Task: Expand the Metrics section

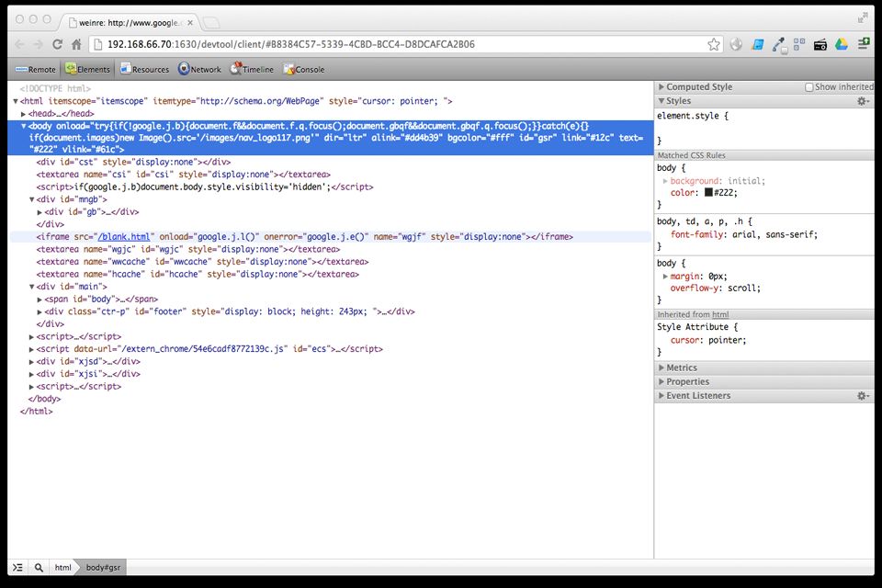Action: pyautogui.click(x=681, y=367)
